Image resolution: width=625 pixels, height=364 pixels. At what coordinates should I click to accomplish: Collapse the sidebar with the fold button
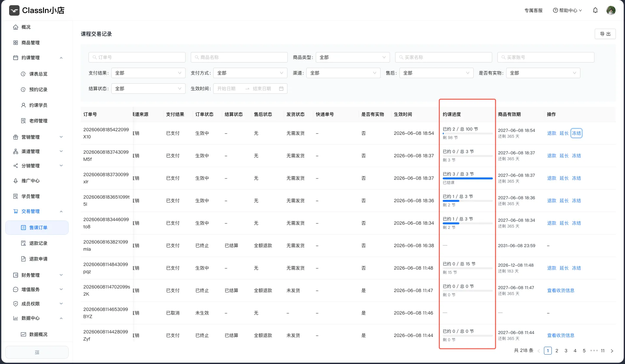37,352
